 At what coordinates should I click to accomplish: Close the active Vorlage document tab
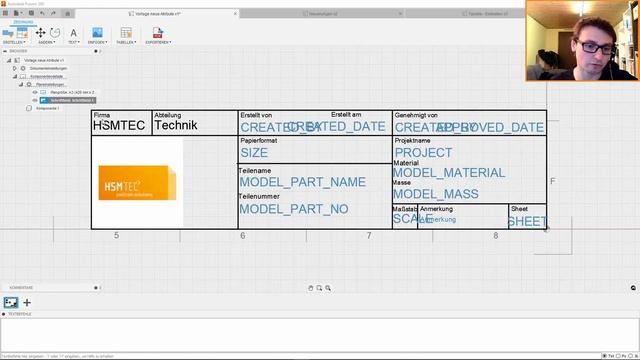point(235,13)
